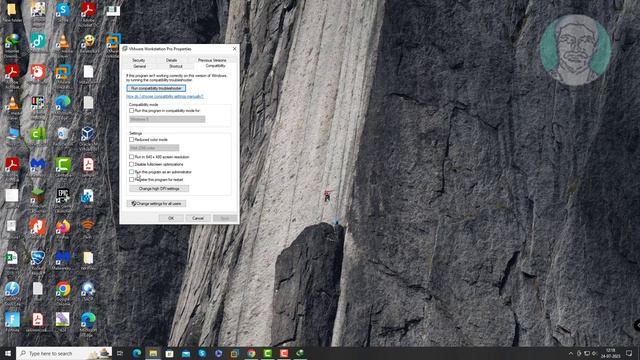Open the notification center icon
This screenshot has height=360, width=640.
(629, 353)
